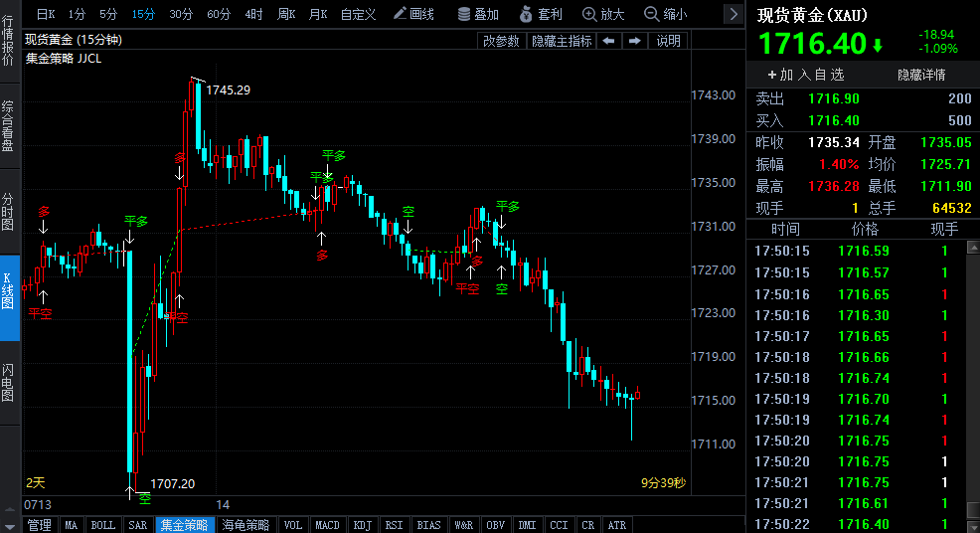Click the 17:50:22 trade row
This screenshot has height=533, width=980.
[857, 524]
